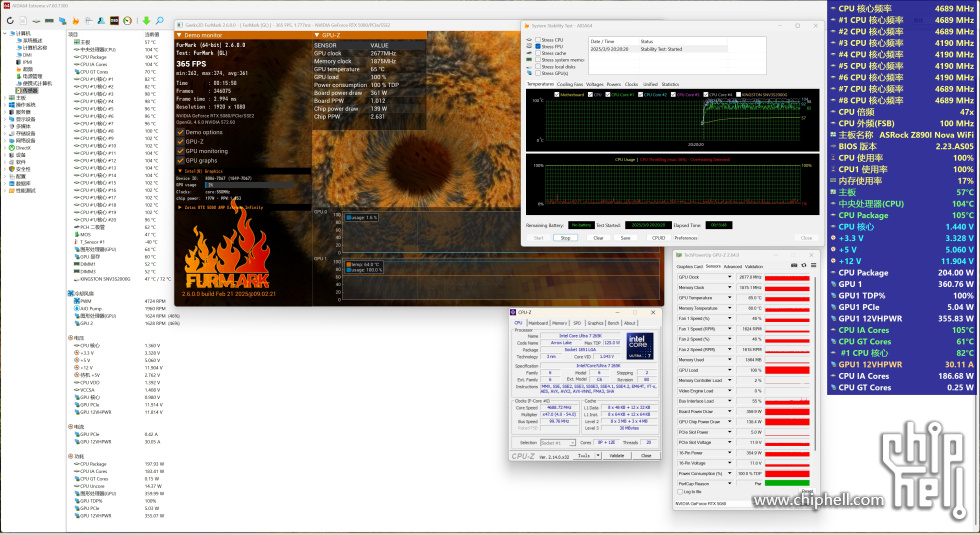Click the Validate button in CPU-Z
The image size is (980, 535).
616,456
